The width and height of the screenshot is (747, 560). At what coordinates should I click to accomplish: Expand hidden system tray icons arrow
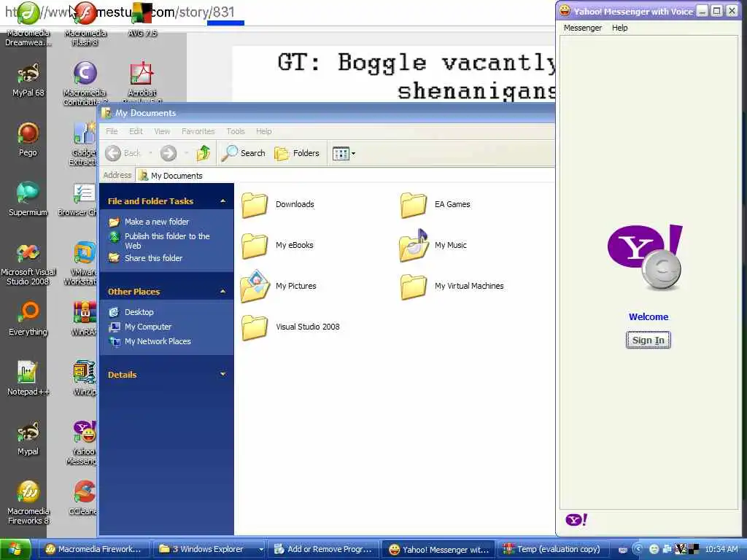(x=638, y=550)
